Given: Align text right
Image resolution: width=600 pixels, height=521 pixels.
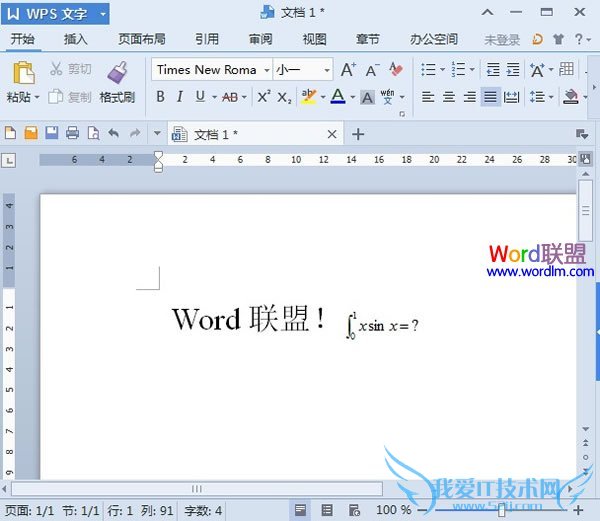Looking at the screenshot, I should [x=470, y=97].
